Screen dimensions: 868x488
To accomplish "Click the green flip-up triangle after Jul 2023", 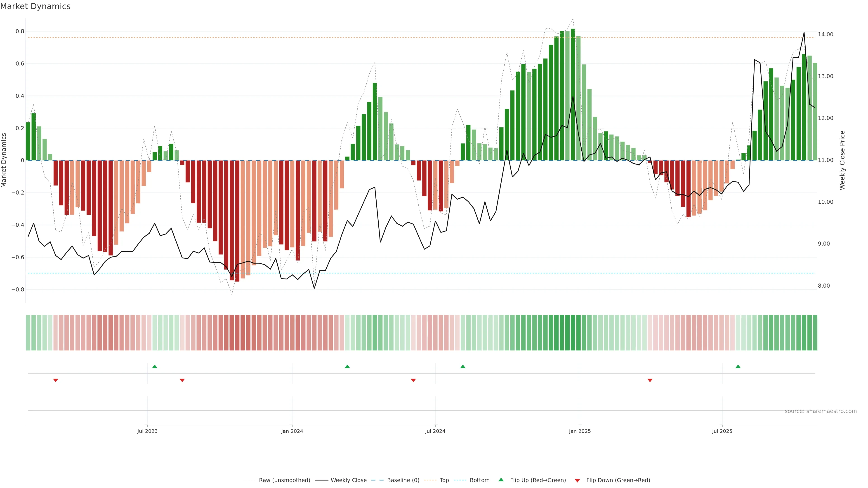I will tap(155, 366).
